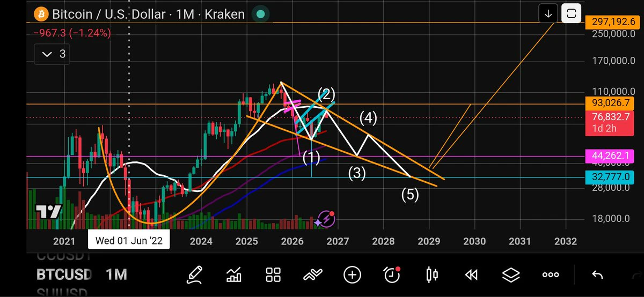Open the object tree layers icon

click(x=511, y=275)
